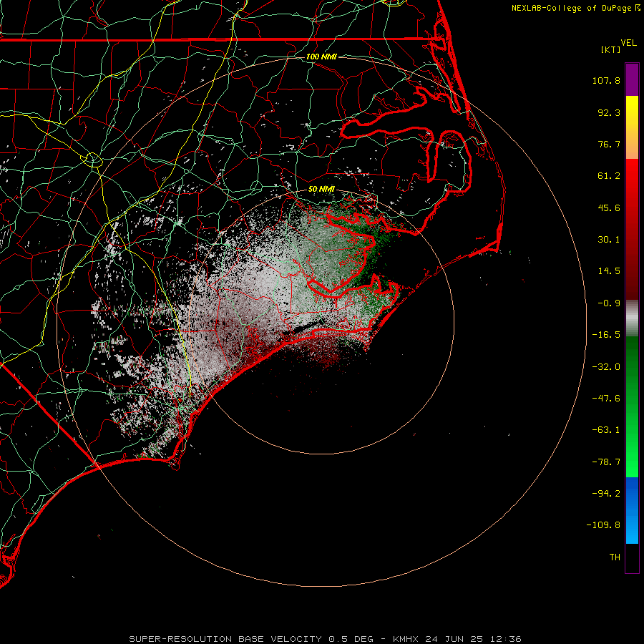
Task: Click the -78.7 velocity scale value
Action: (606, 462)
